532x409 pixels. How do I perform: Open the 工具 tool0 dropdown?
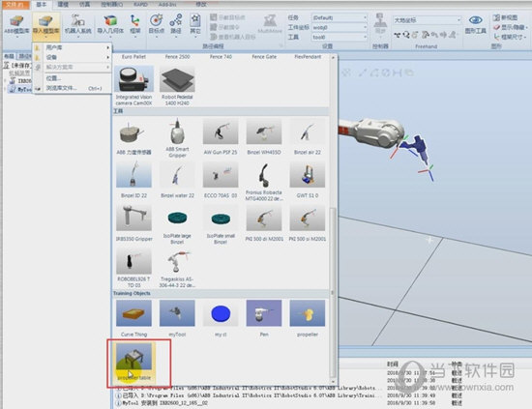pos(340,37)
